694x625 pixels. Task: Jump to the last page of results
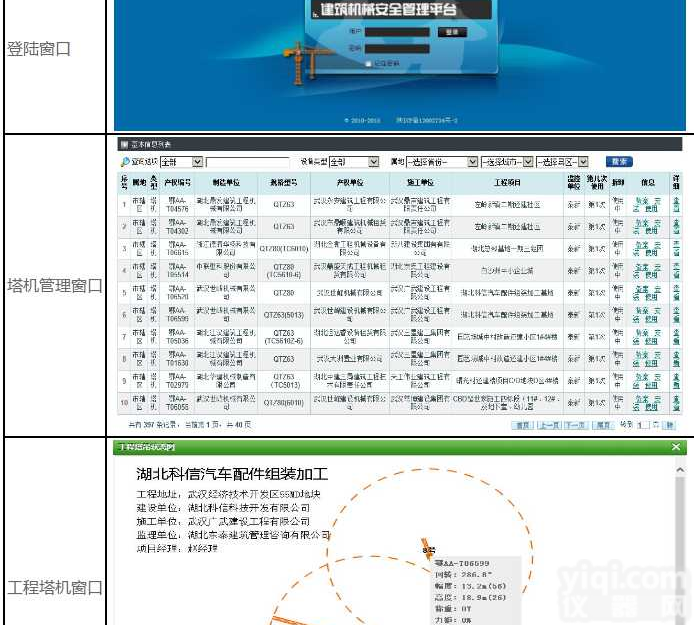coord(602,425)
